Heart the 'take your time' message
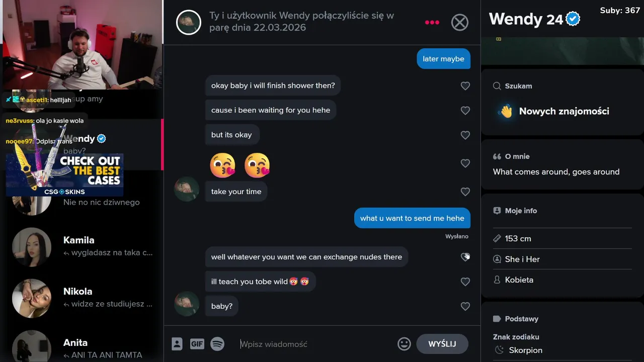The height and width of the screenshot is (362, 644). tap(465, 192)
